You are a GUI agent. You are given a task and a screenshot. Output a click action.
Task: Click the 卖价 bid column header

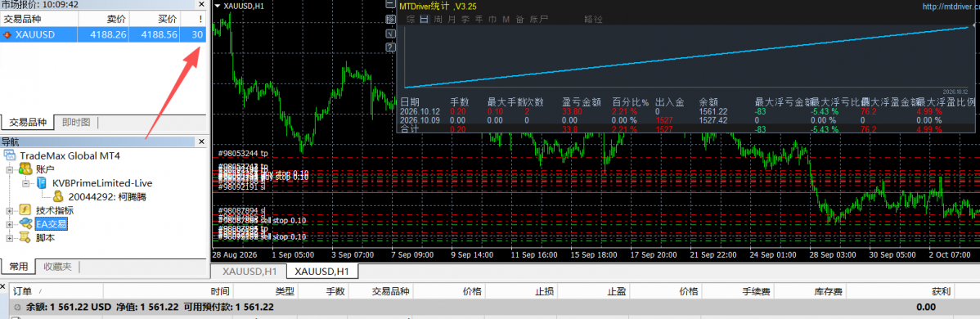click(x=102, y=19)
